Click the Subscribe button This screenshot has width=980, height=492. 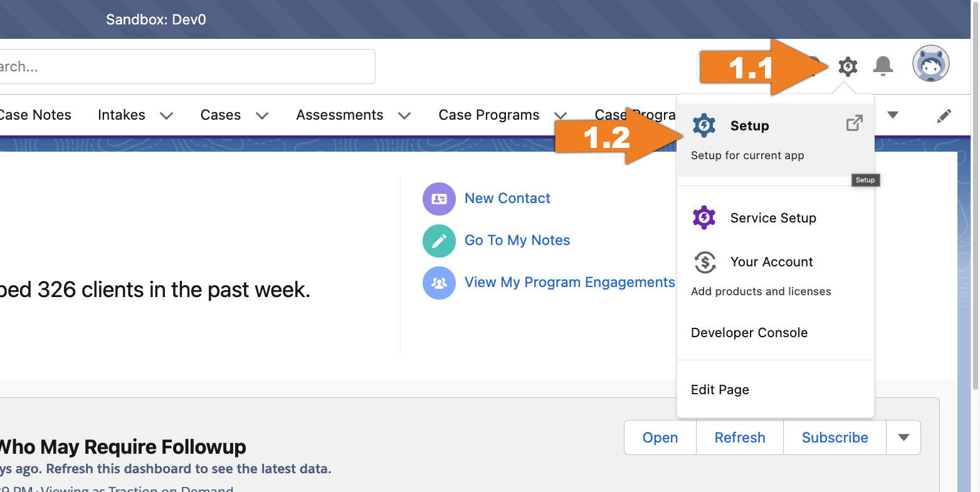834,437
